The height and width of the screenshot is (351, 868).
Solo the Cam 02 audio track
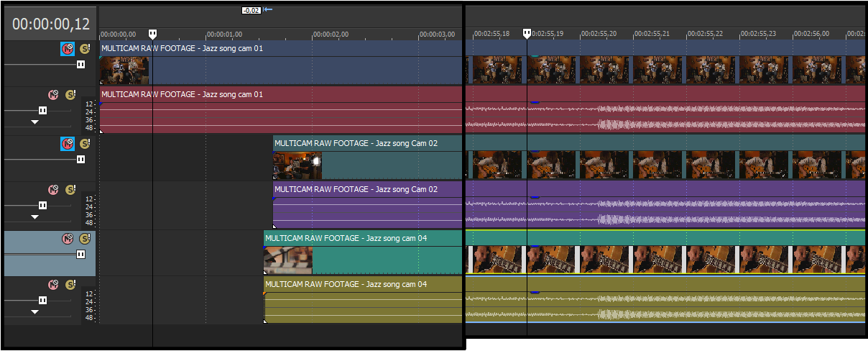tap(70, 190)
